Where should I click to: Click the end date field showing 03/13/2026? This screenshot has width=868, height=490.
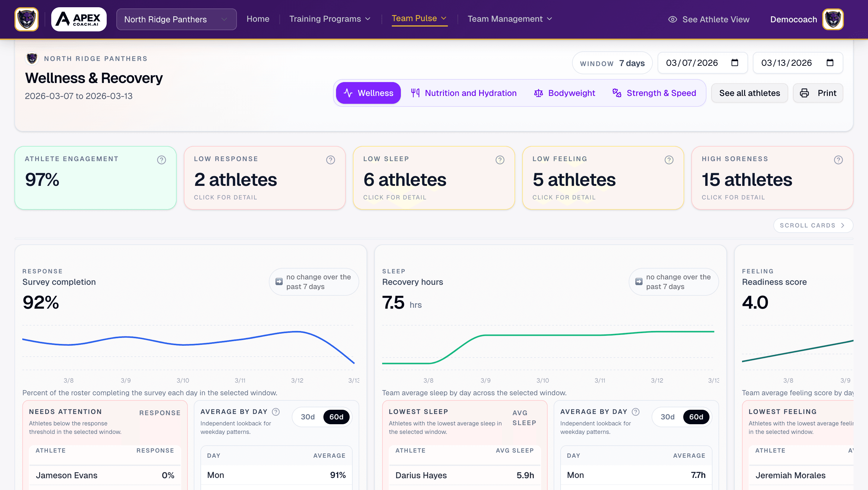point(787,63)
